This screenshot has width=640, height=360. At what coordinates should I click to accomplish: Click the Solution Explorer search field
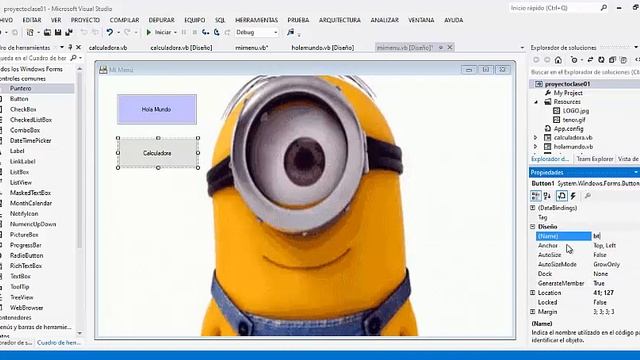pos(584,72)
